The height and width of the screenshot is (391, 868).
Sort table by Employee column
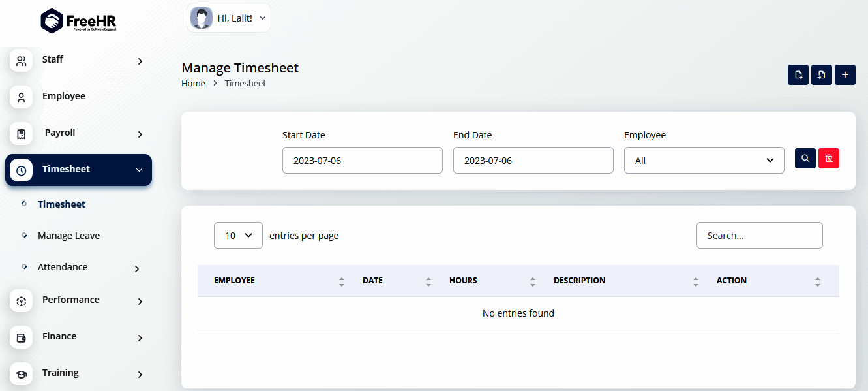pyautogui.click(x=341, y=281)
